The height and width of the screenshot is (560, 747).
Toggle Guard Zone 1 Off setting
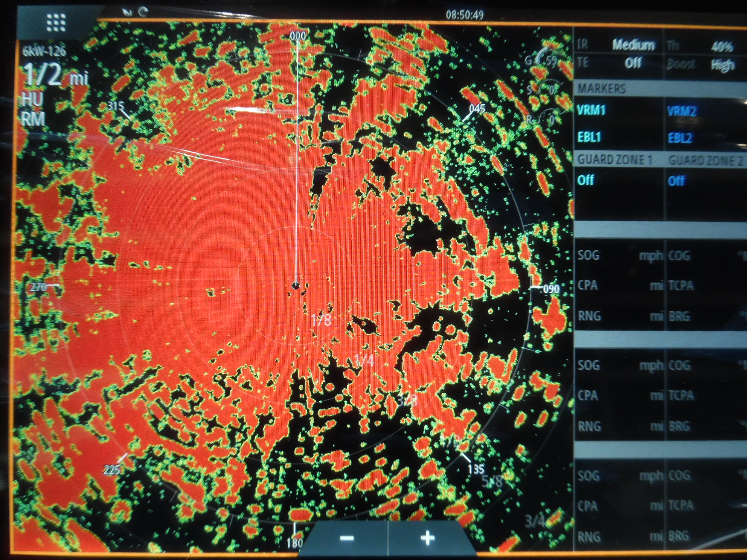(585, 180)
